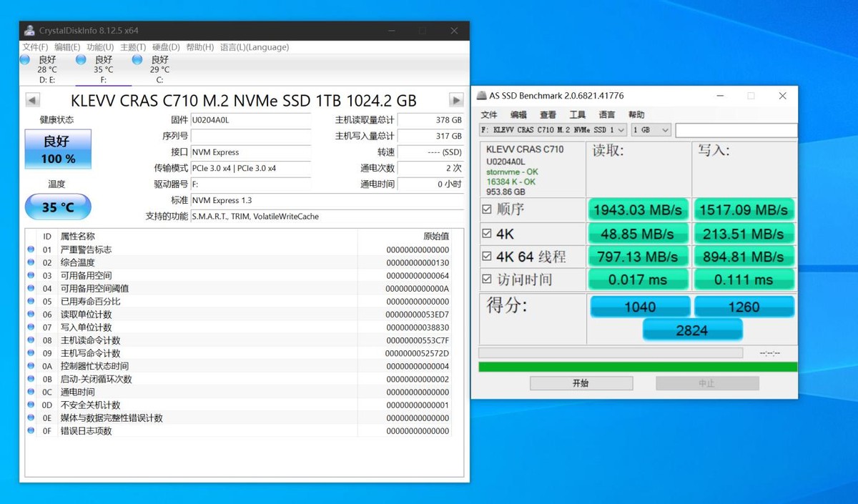Image resolution: width=858 pixels, height=504 pixels.
Task: Click the left arrow to view previous drive
Action: (32, 100)
